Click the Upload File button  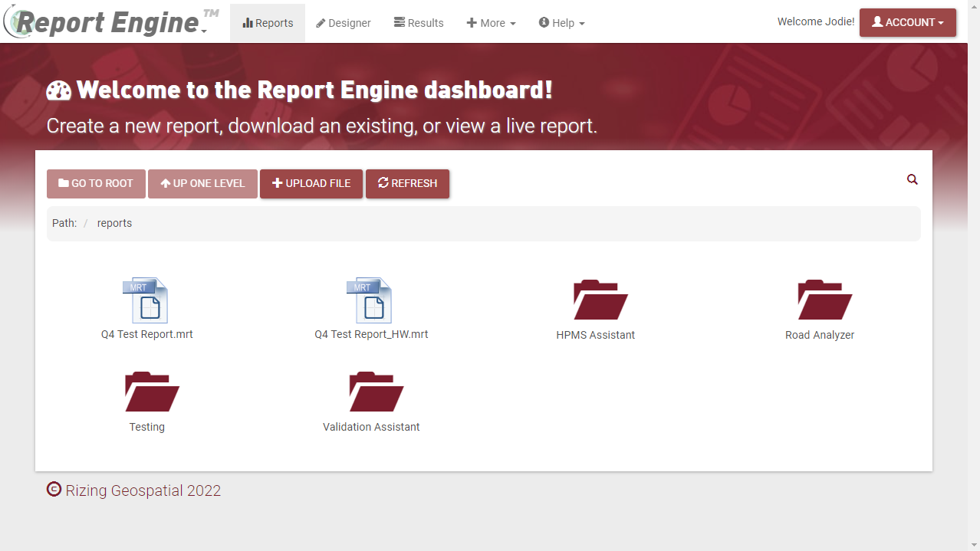pos(311,183)
